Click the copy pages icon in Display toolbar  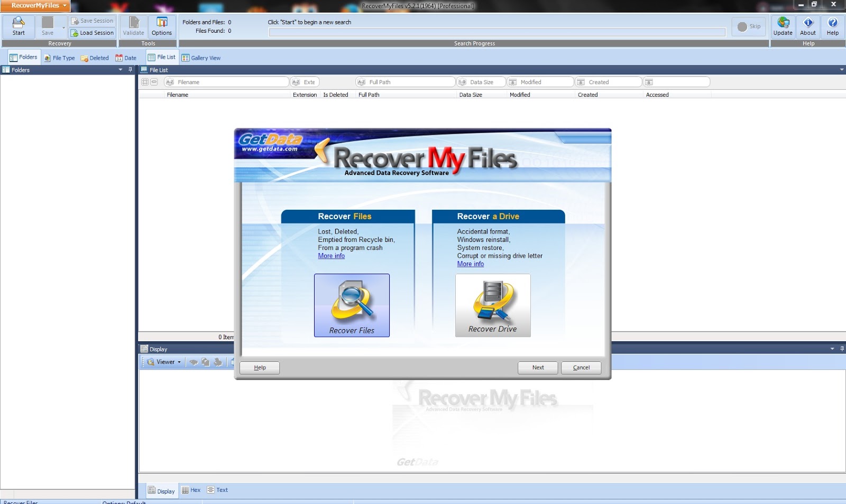pos(206,362)
